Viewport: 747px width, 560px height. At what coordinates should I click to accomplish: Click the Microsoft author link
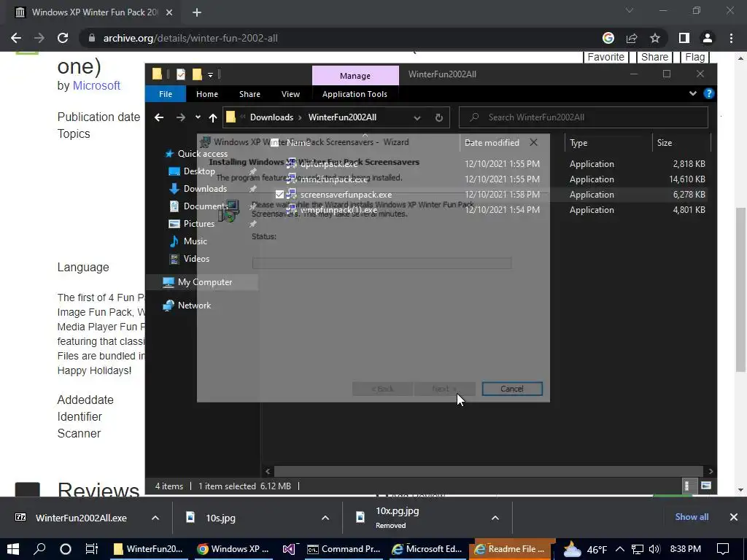(x=96, y=86)
